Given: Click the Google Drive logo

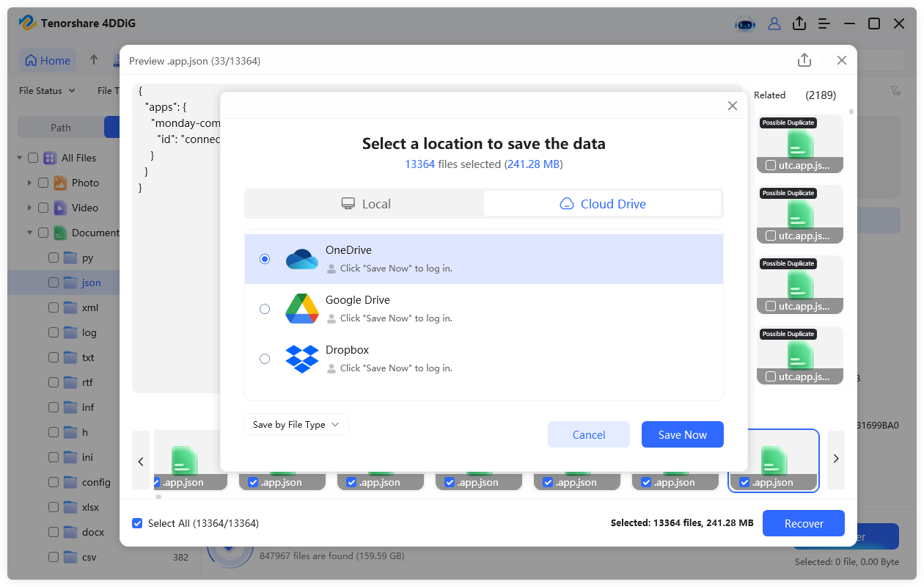Looking at the screenshot, I should [301, 309].
